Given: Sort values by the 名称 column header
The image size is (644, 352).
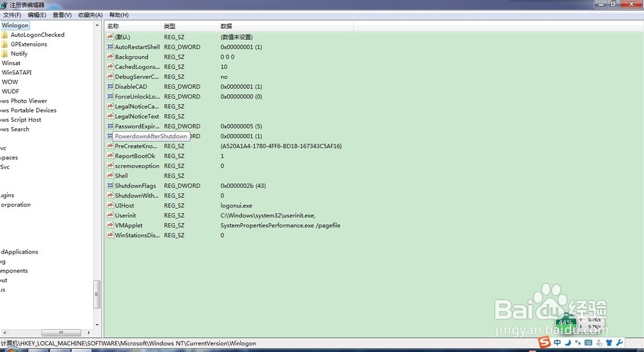Looking at the screenshot, I should click(x=133, y=26).
